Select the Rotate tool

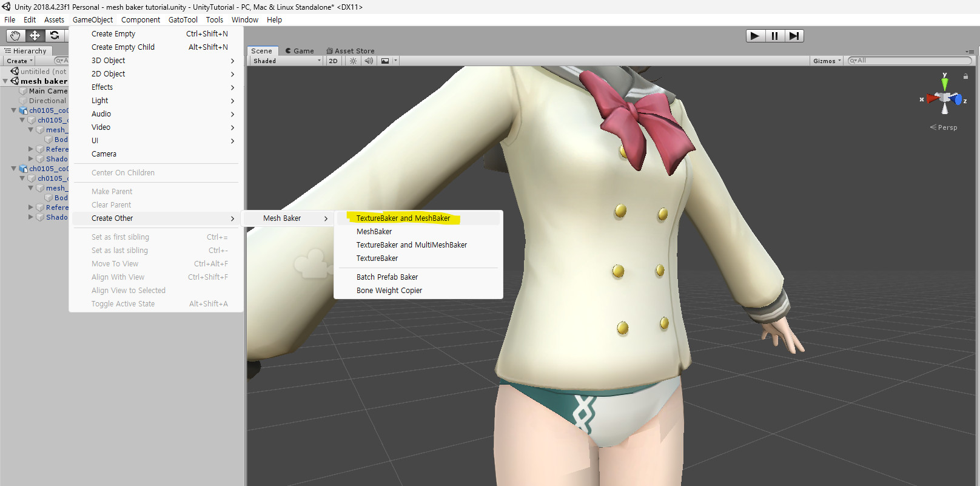pyautogui.click(x=55, y=36)
